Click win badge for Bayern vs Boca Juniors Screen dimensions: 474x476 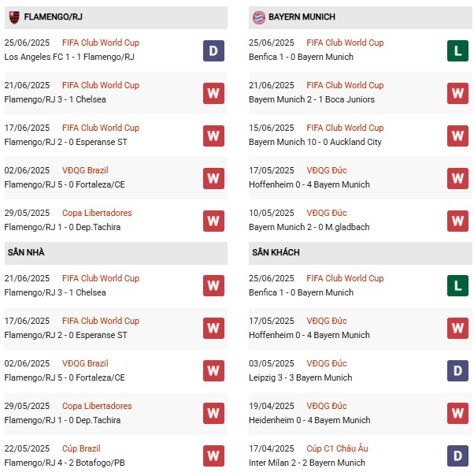[457, 93]
